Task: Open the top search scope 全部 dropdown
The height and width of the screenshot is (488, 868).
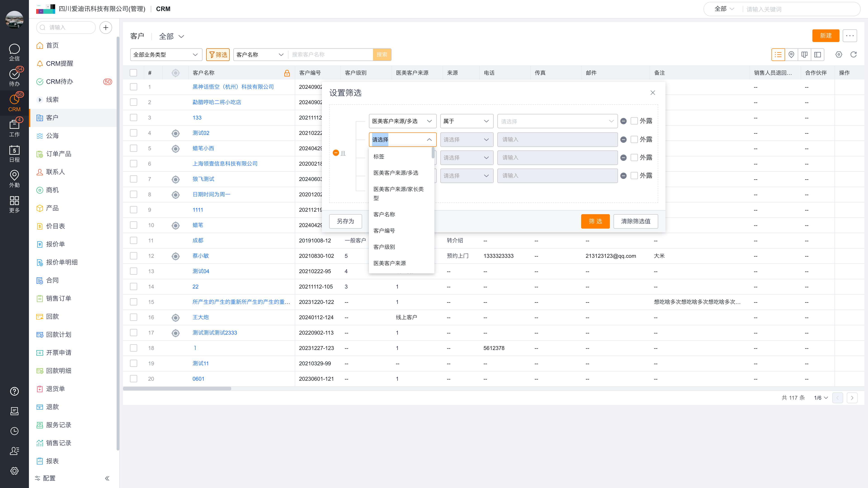Action: pos(724,9)
